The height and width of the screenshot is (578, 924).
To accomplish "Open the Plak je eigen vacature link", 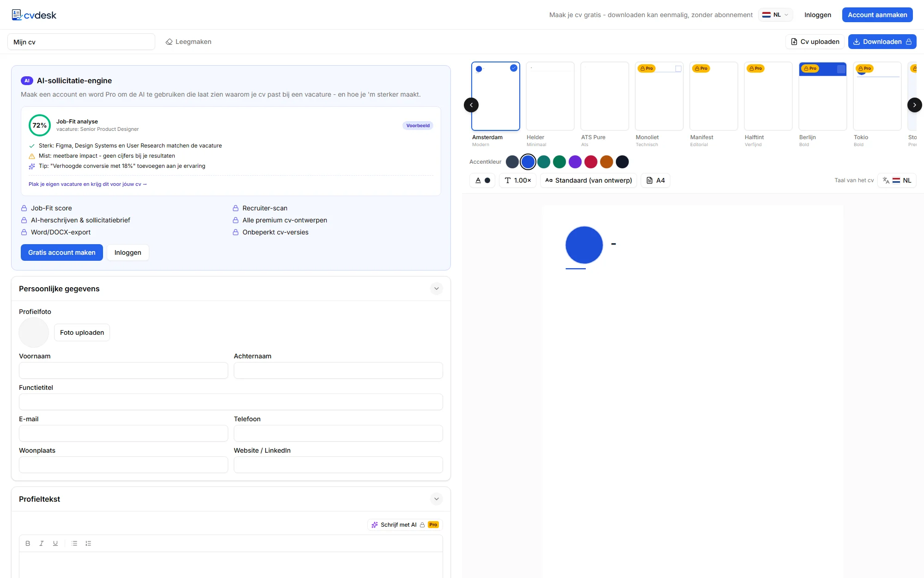I will click(87, 184).
